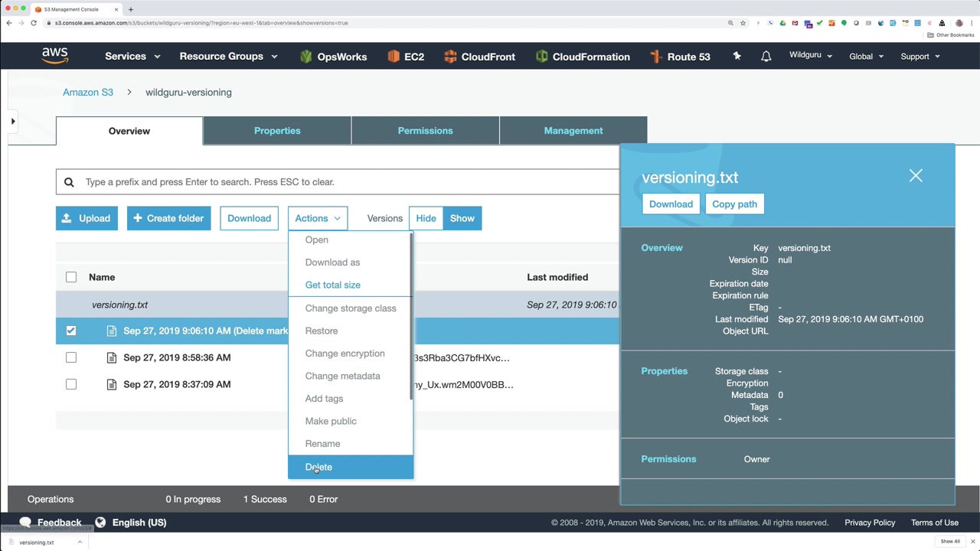Go to the EC2 service shortcut
Viewport: 980px width, 551px height.
click(x=406, y=57)
